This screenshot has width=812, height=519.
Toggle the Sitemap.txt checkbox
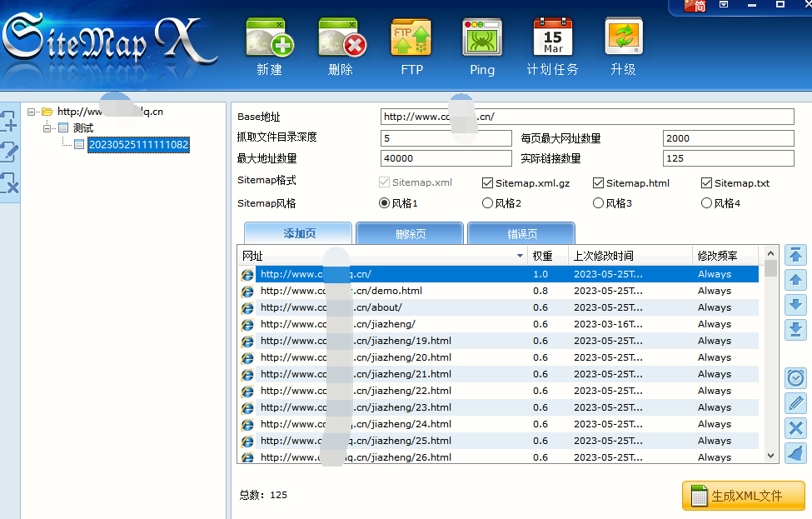click(706, 182)
